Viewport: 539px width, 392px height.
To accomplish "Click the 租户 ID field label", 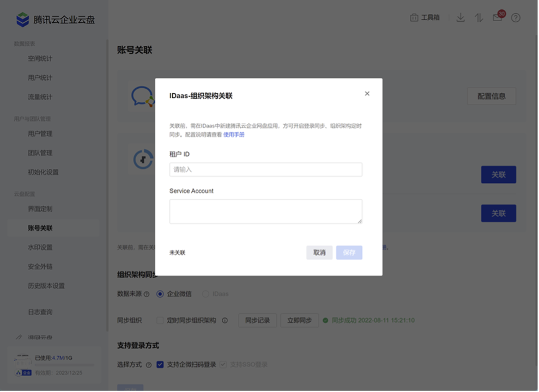I will [179, 155].
